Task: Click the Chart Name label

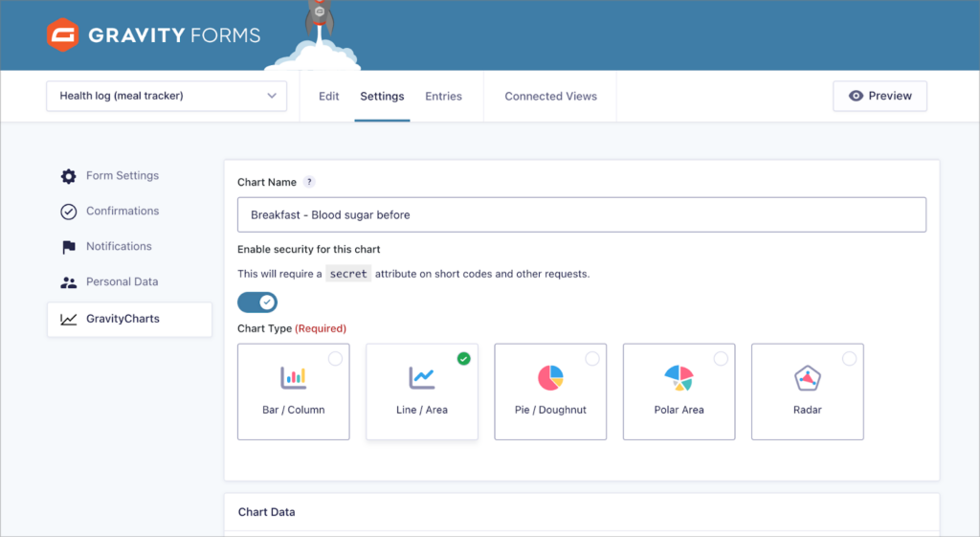Action: tap(267, 183)
